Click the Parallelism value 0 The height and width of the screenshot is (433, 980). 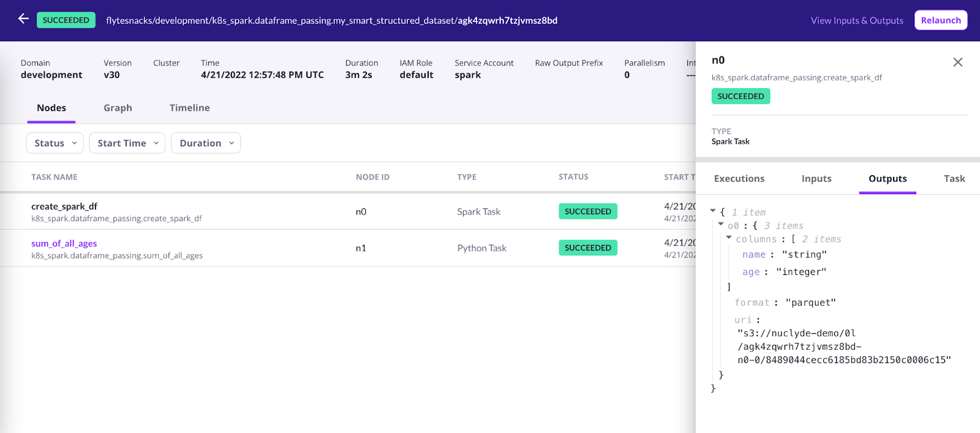point(627,75)
